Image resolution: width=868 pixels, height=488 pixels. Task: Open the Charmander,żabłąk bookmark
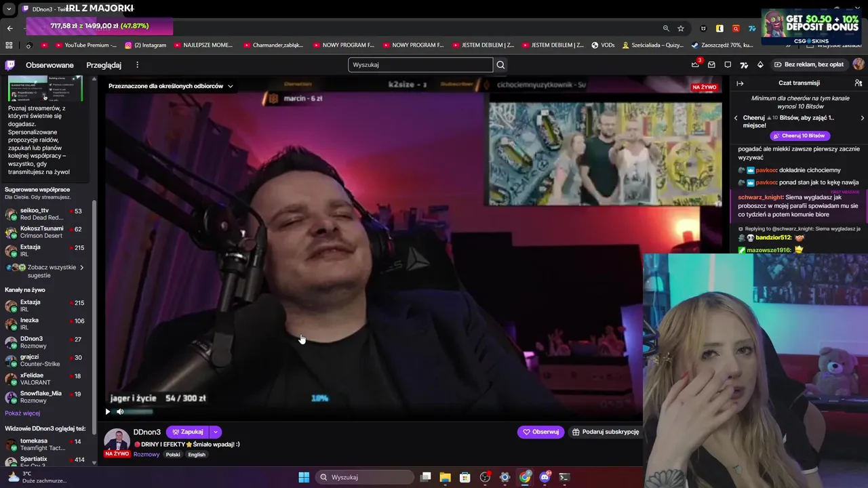coord(273,45)
